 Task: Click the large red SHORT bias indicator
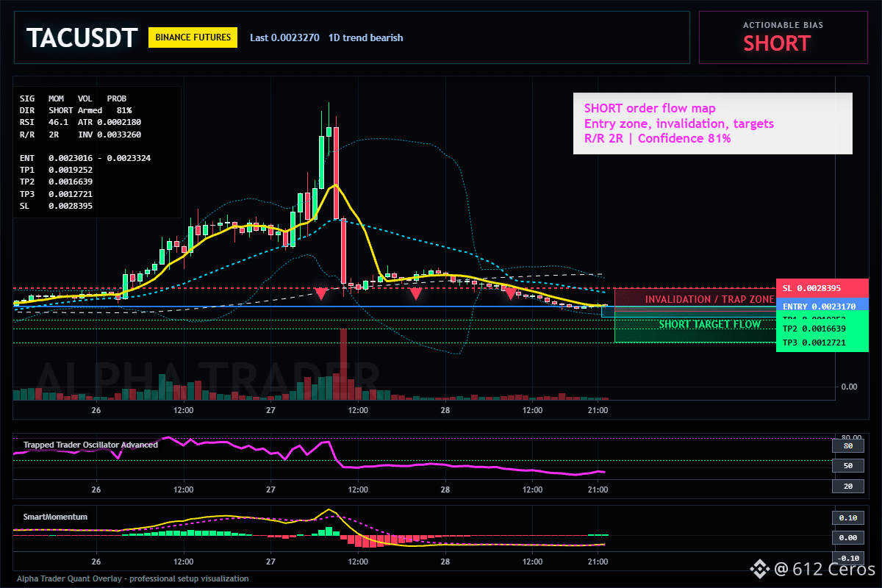[776, 43]
